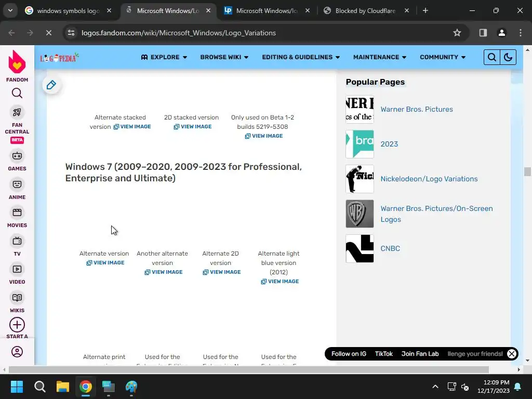Open Chrome three-dot menu
This screenshot has height=399, width=532.
pos(521,33)
